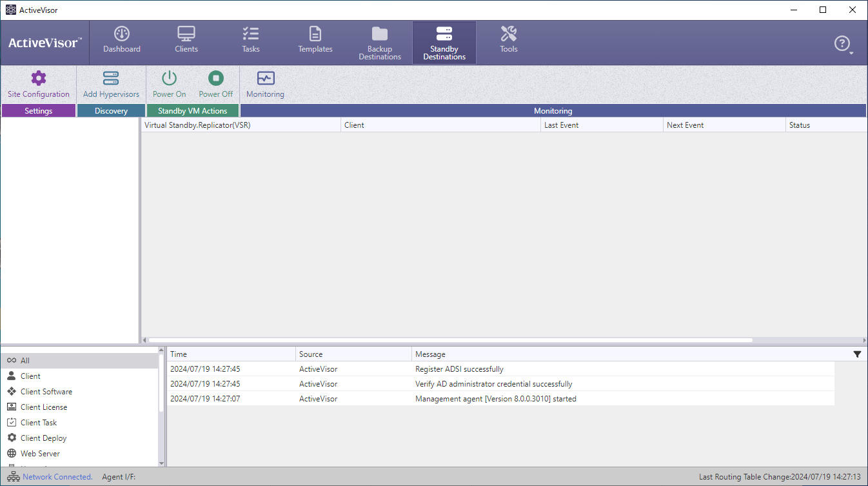
Task: Switch to Backup Destinations
Action: [380, 42]
